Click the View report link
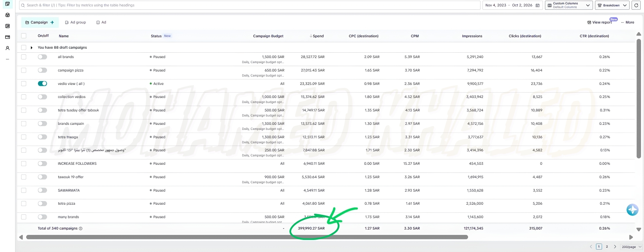644x252 pixels. click(600, 22)
